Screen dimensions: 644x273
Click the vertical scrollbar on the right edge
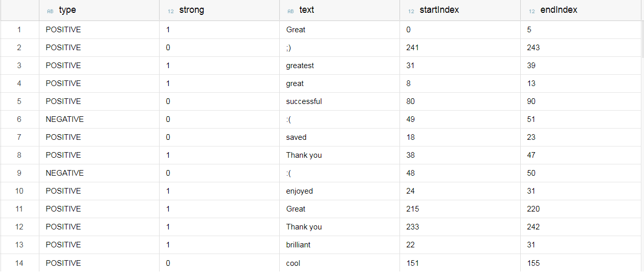(642, 136)
